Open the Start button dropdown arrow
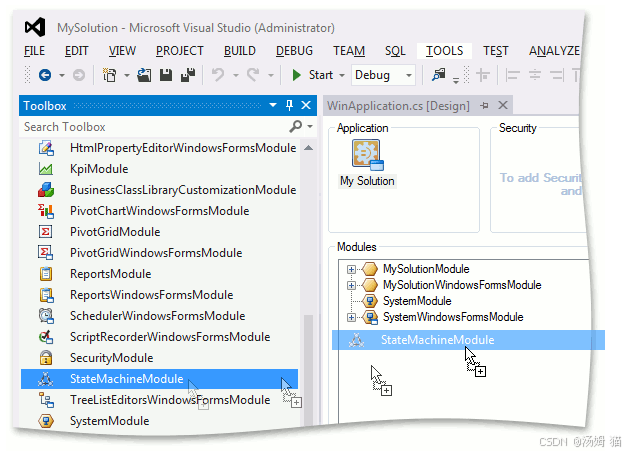The height and width of the screenshot is (453, 627). point(342,75)
